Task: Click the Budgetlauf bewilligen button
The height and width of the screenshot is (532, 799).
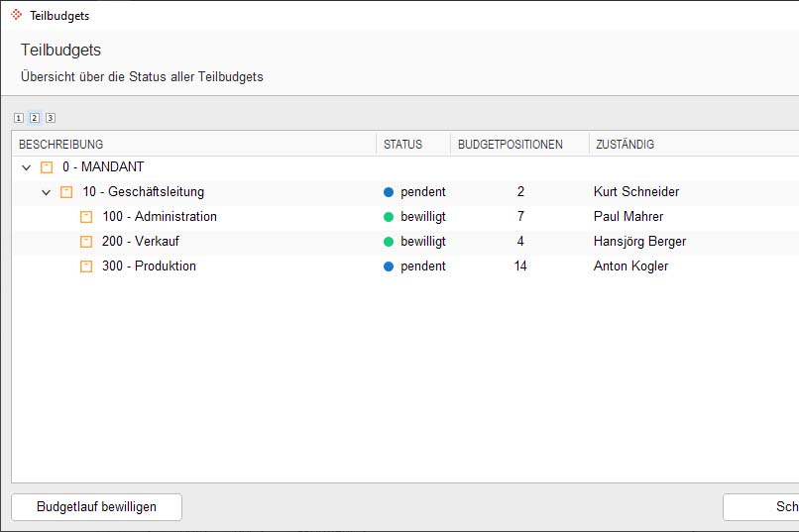Action: coord(96,507)
